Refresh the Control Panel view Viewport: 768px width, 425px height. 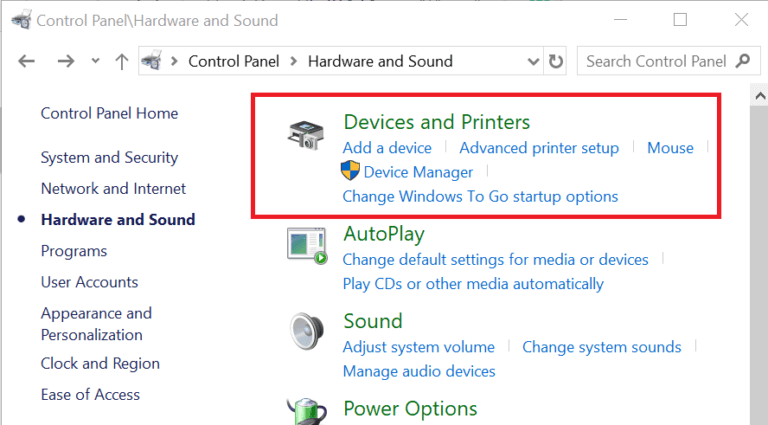[556, 61]
